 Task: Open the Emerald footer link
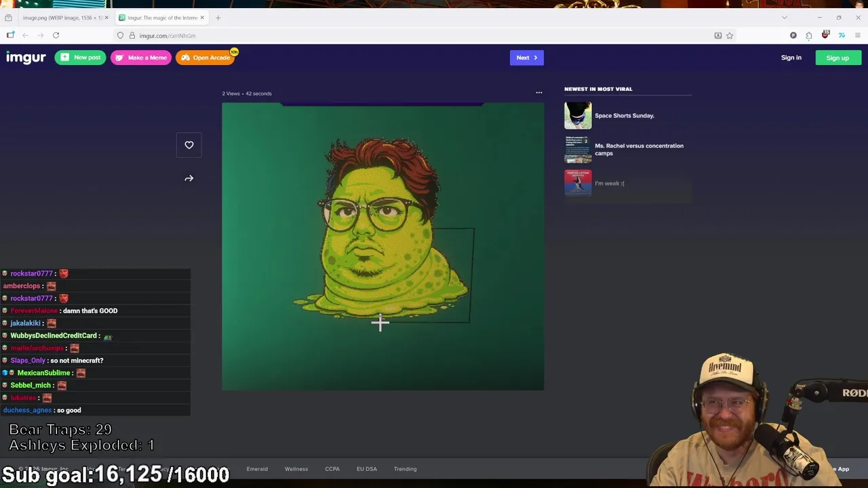pos(257,469)
